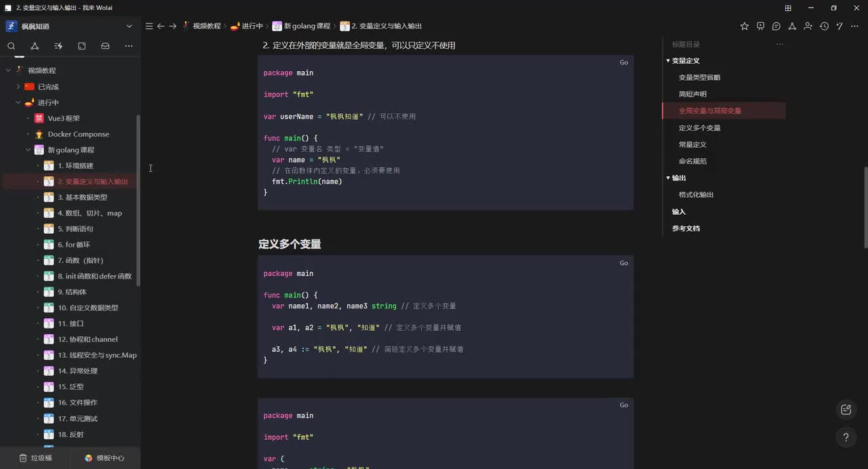Open the grid layout icon in title bar
868x469 pixels.
[x=788, y=8]
